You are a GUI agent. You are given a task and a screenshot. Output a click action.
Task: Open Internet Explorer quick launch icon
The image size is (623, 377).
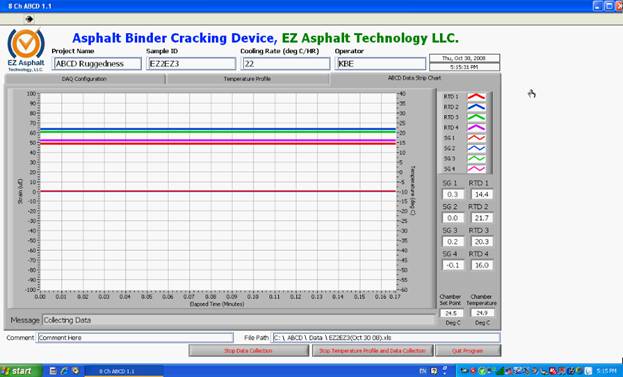coord(64,371)
